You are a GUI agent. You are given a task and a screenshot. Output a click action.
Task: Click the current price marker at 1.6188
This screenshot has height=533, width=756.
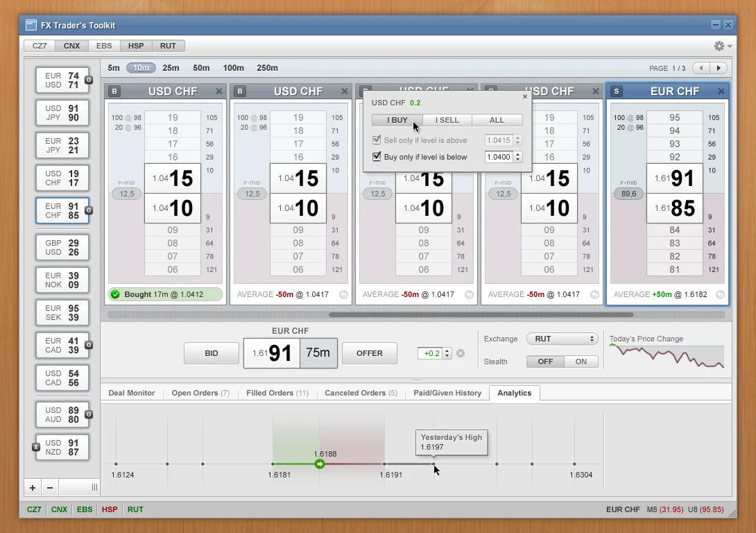point(319,464)
